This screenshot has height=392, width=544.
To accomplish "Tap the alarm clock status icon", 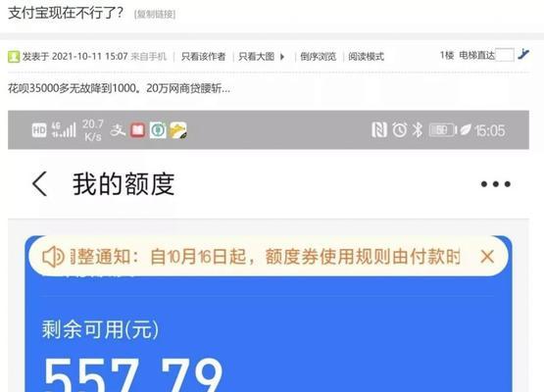I will point(399,130).
